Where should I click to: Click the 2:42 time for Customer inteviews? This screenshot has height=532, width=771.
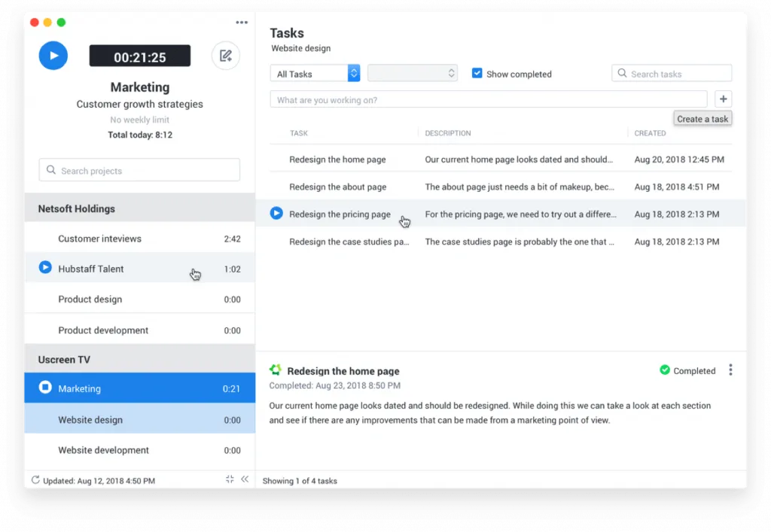pos(232,239)
